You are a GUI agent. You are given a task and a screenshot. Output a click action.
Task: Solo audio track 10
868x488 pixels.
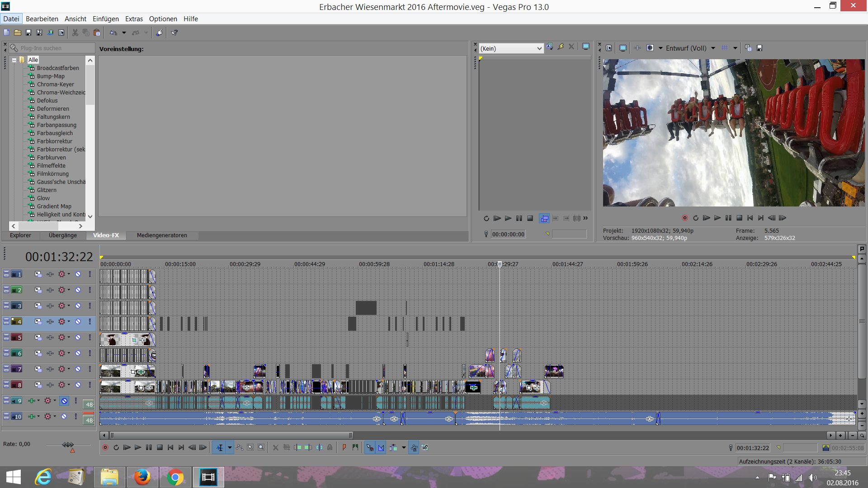pyautogui.click(x=76, y=417)
